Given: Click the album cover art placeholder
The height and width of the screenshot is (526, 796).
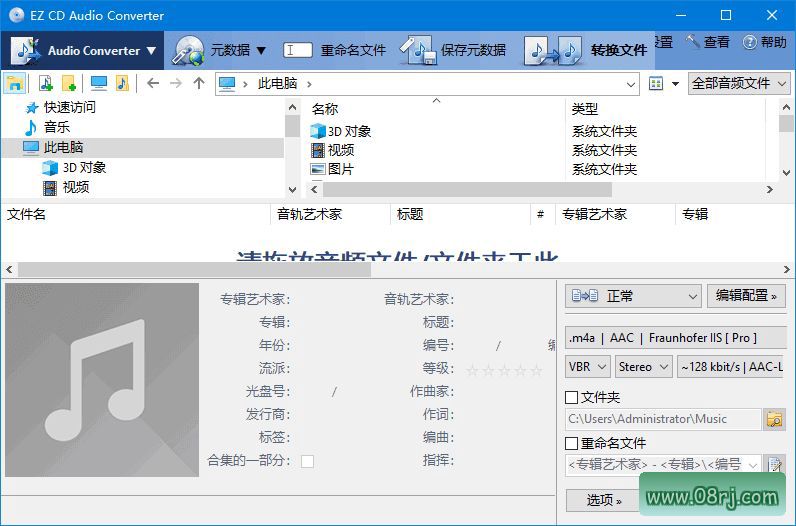Looking at the screenshot, I should click(102, 380).
